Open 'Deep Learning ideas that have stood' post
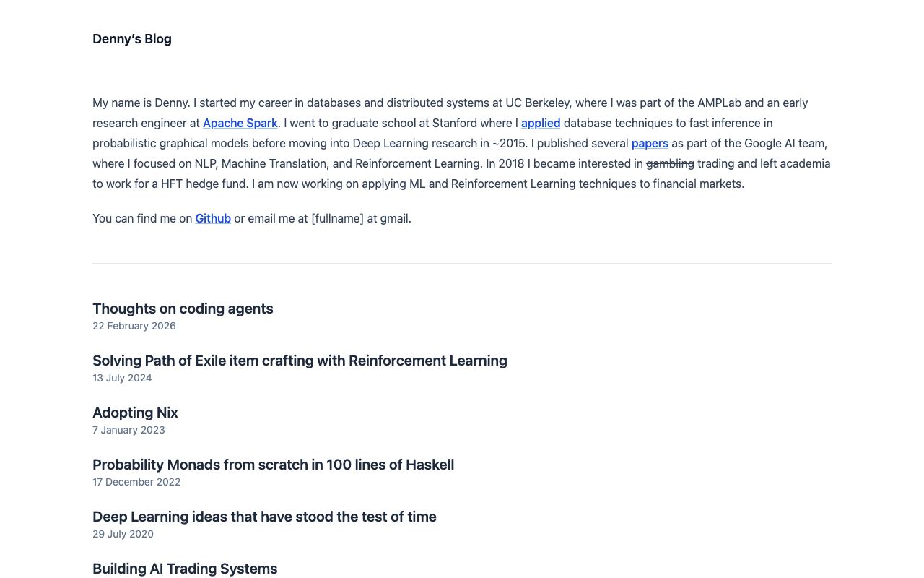924x578 pixels. click(x=264, y=517)
